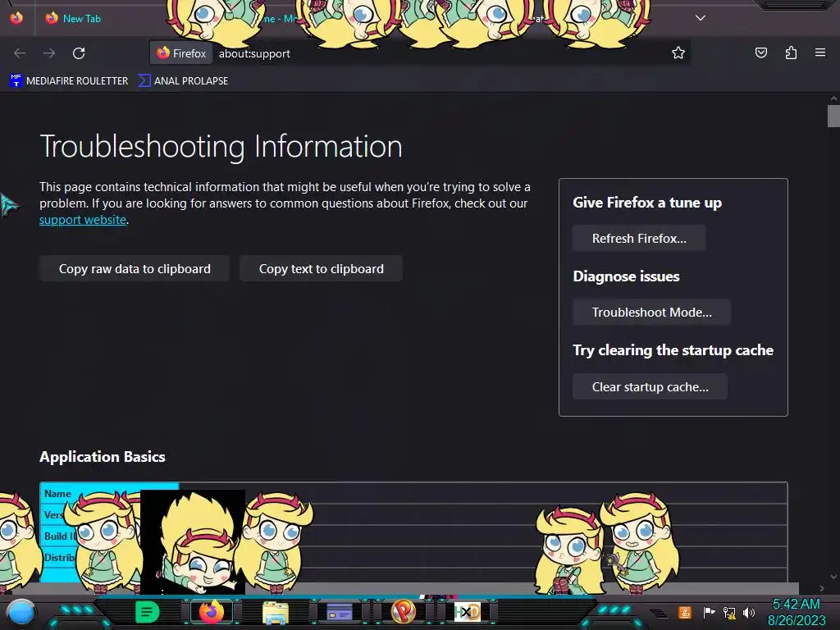Click horizontal scrollbar right arrow

click(x=822, y=588)
